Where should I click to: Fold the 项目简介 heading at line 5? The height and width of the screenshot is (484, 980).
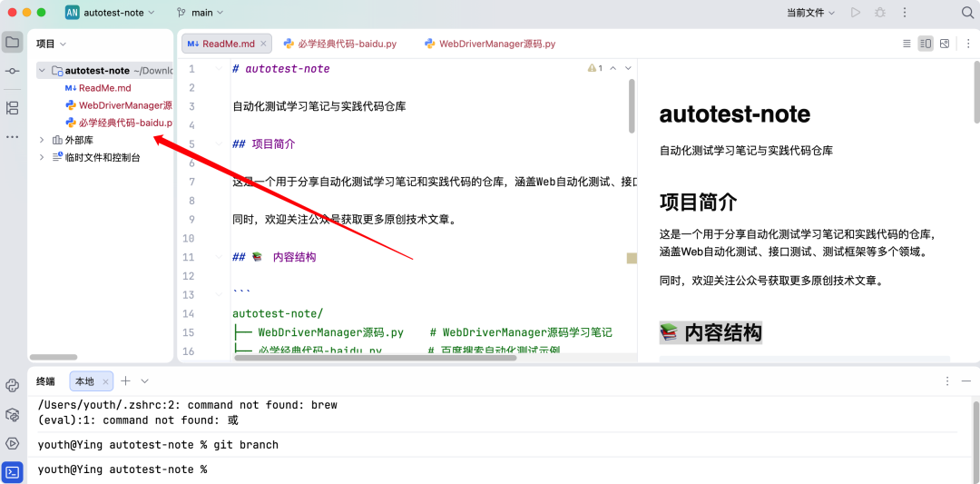[x=219, y=143]
